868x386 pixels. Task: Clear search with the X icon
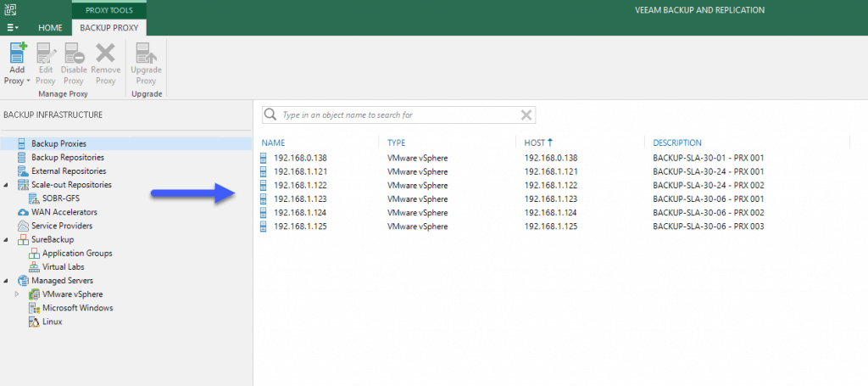coord(526,115)
